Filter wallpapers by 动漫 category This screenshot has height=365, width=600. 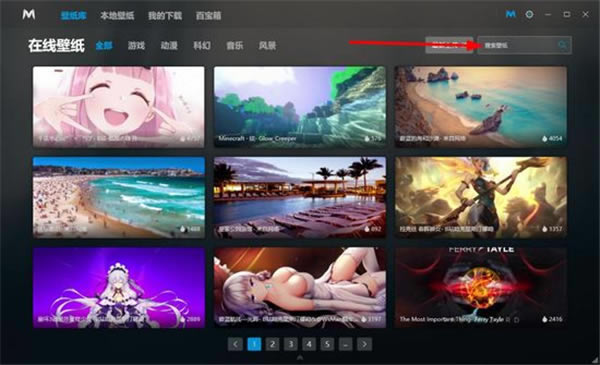point(169,46)
